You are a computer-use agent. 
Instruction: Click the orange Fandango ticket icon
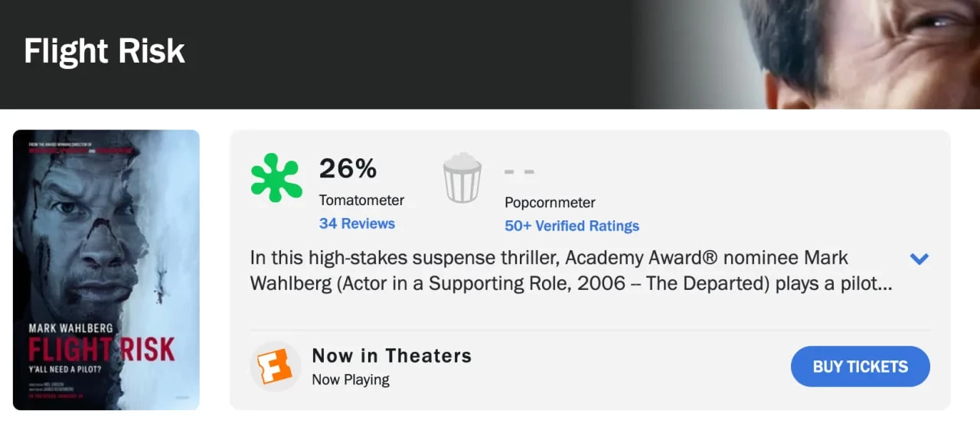click(x=276, y=366)
